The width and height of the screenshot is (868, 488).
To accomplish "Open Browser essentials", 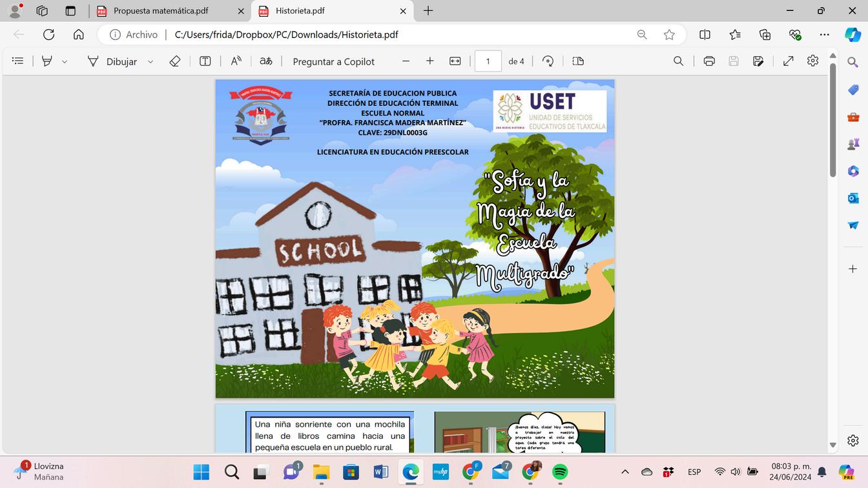I will point(795,35).
